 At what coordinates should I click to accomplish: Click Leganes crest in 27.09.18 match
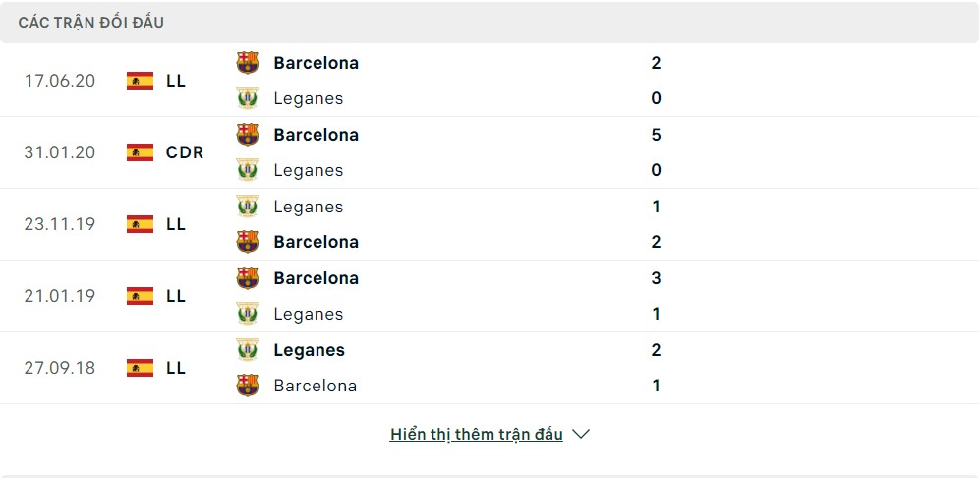248,350
